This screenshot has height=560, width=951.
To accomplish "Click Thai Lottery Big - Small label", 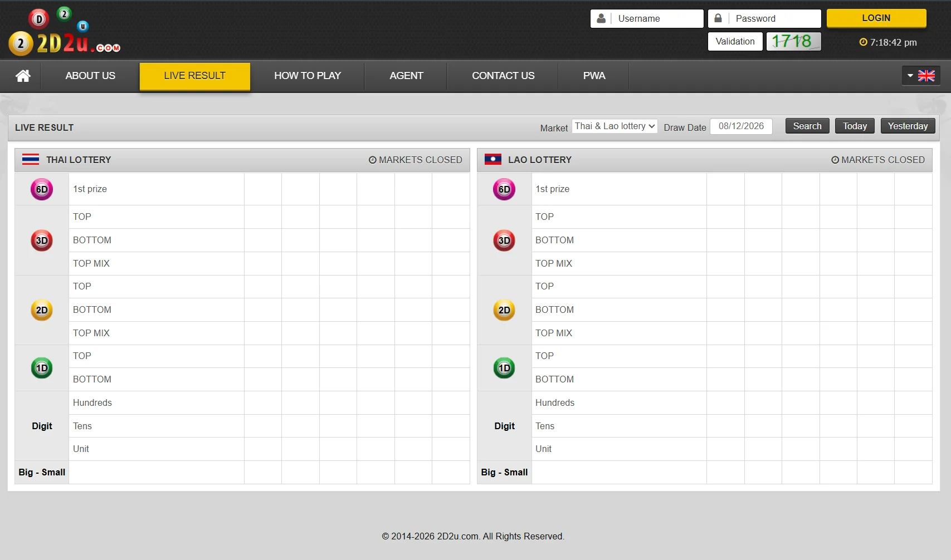I will coord(42,472).
